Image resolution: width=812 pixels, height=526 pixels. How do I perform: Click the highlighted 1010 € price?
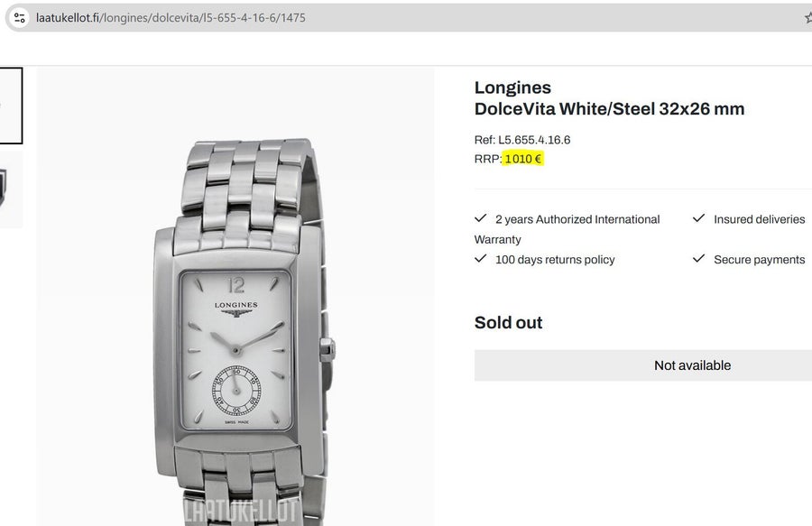point(523,159)
